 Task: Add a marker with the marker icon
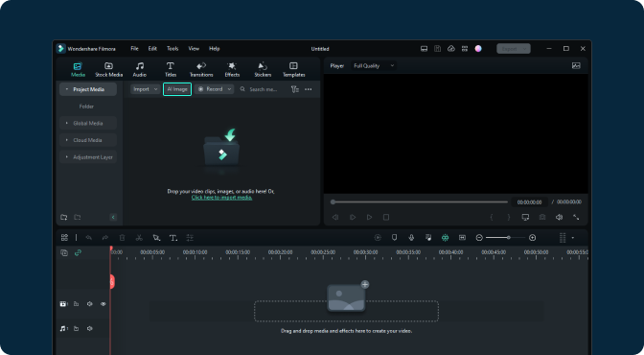[x=394, y=237]
